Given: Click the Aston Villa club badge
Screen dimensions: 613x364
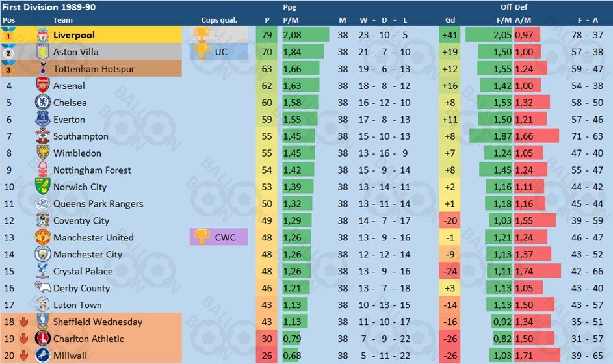Looking at the screenshot, I should click(43, 51).
